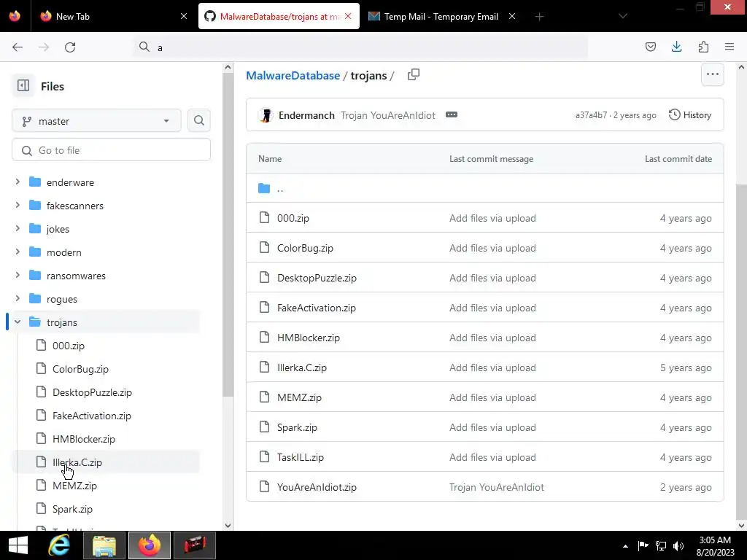Select DesktopPuzzle.zip in file tree
747x560 pixels.
click(x=92, y=392)
